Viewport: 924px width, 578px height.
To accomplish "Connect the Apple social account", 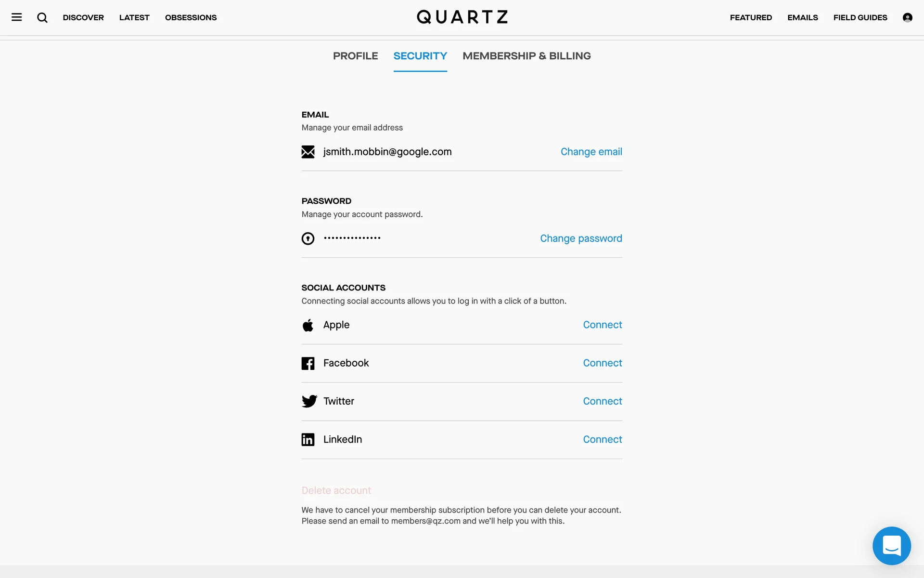I will [x=602, y=325].
